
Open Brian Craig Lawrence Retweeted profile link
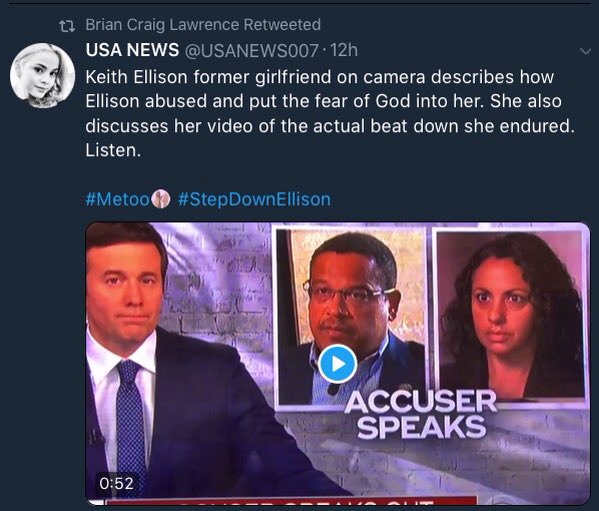click(203, 25)
